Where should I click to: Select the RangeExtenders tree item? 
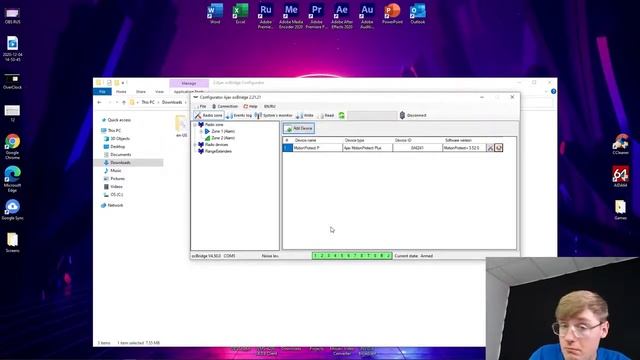218,151
